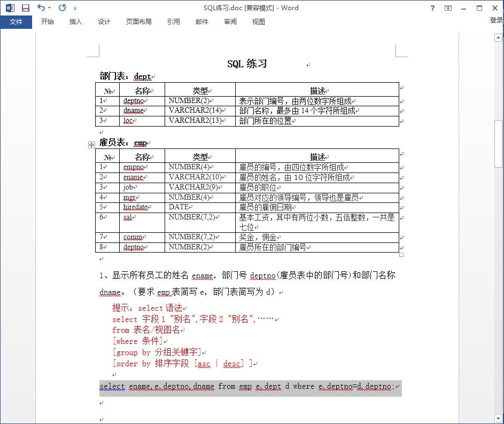Click cell 雇员的雇佣日期
This screenshot has height=424, width=504.
pyautogui.click(x=317, y=208)
